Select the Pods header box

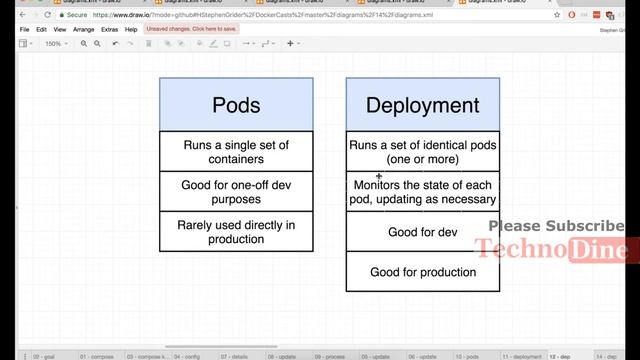tap(236, 104)
